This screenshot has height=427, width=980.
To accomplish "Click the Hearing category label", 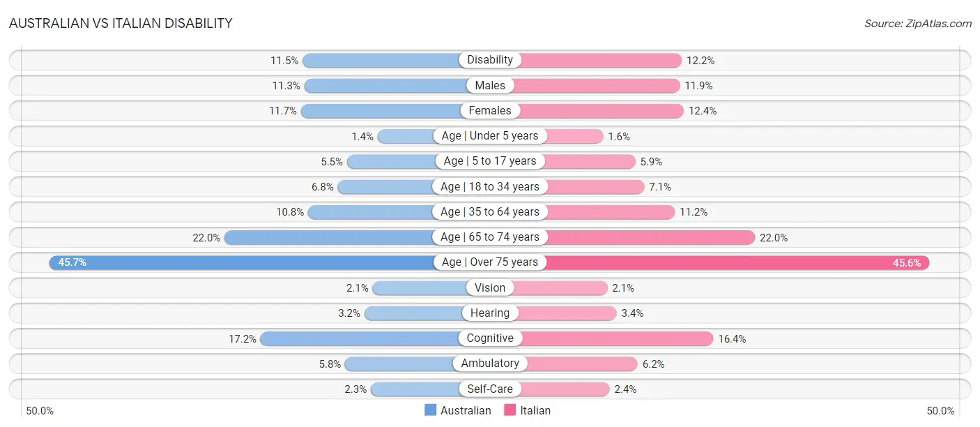I will tap(490, 313).
